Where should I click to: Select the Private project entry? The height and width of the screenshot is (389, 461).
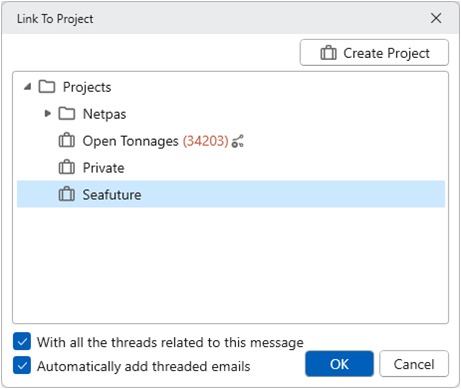[103, 168]
